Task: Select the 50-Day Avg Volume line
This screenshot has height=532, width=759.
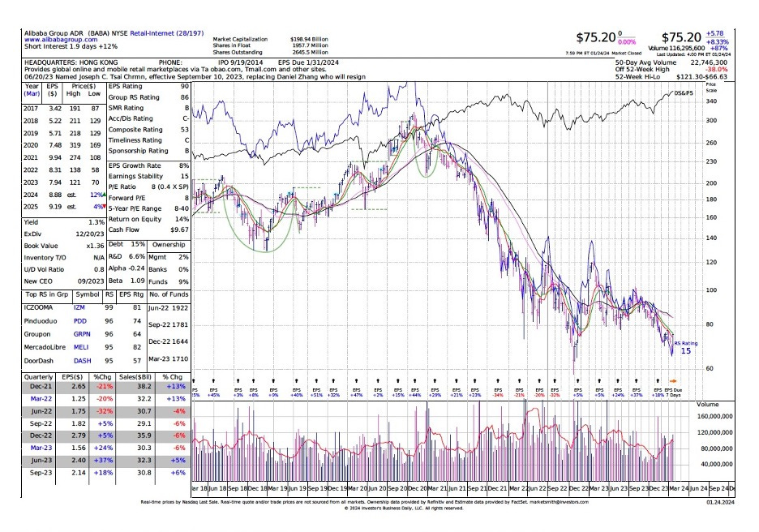Action: coord(671,62)
